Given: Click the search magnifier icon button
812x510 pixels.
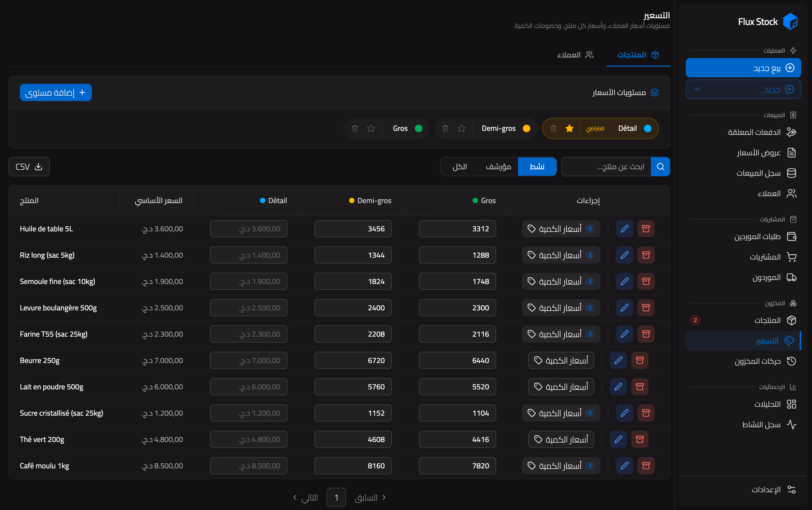Looking at the screenshot, I should [660, 167].
